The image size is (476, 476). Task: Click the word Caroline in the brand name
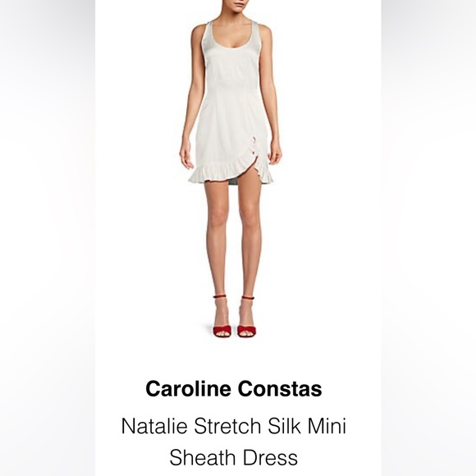(x=188, y=389)
